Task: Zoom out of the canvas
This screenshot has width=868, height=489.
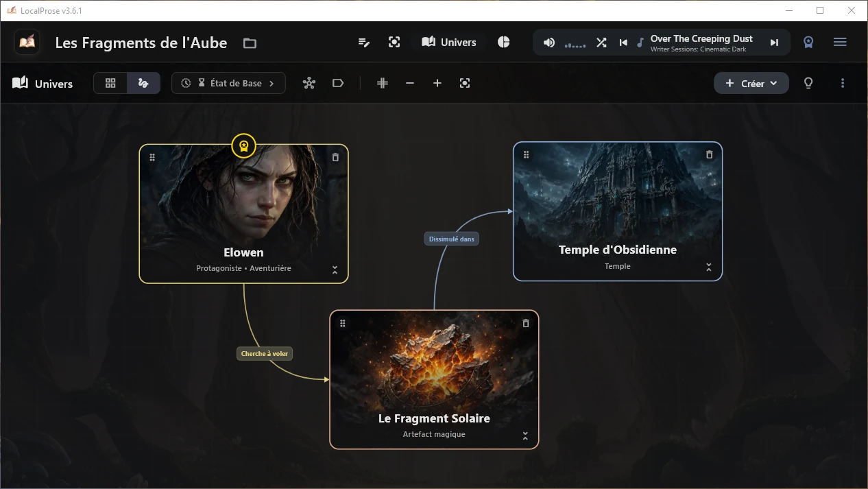Action: pos(410,83)
